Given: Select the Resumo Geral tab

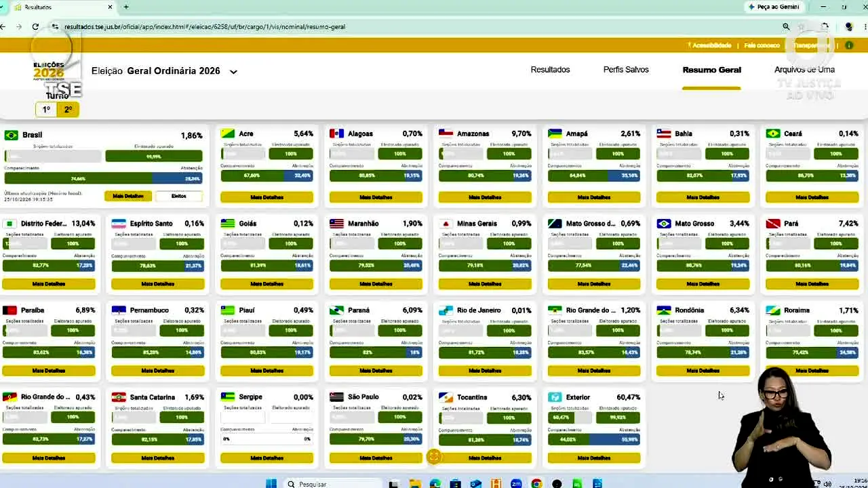Looking at the screenshot, I should [x=711, y=69].
